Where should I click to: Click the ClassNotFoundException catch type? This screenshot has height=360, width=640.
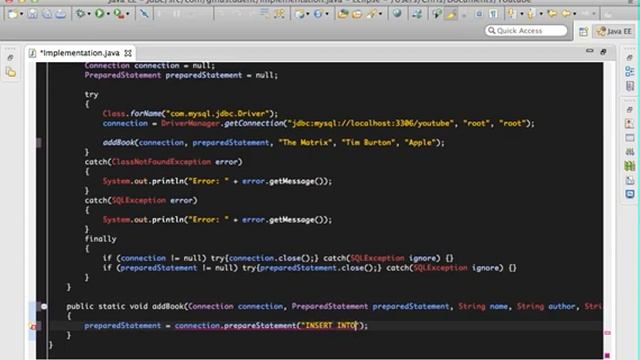(161, 162)
